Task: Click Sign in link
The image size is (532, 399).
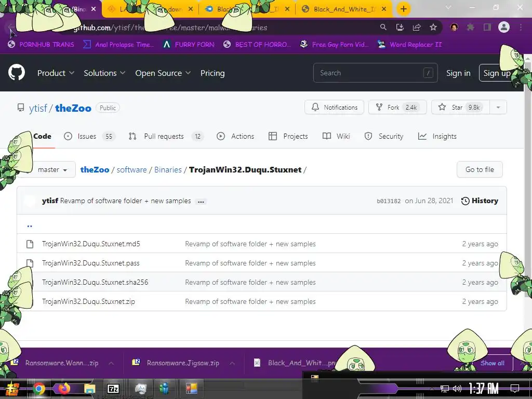Action: click(x=458, y=73)
